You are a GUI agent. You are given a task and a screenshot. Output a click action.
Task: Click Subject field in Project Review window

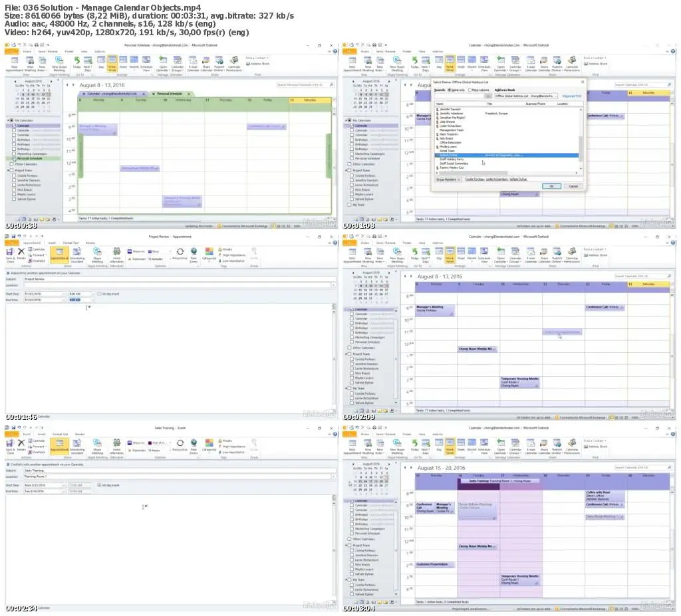click(x=180, y=279)
